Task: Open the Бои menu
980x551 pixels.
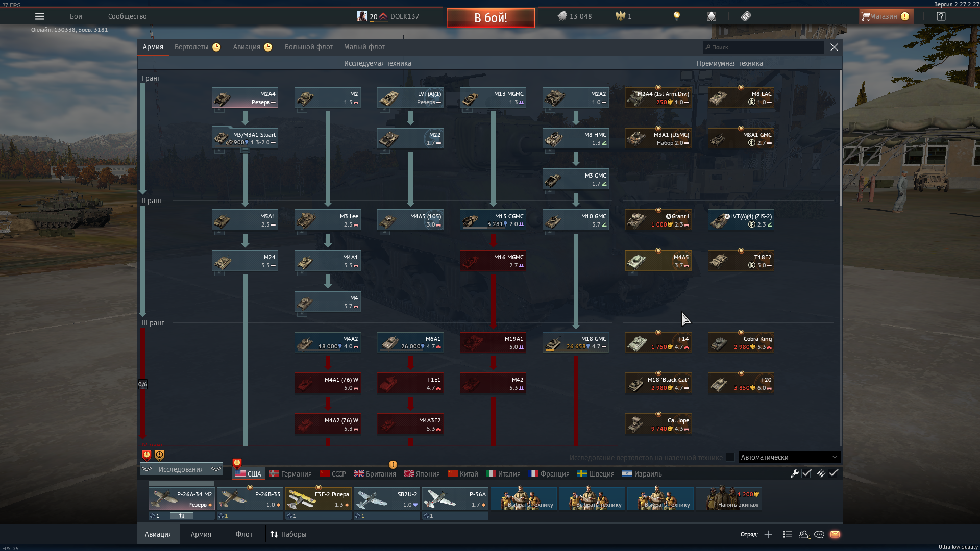Action: [76, 16]
